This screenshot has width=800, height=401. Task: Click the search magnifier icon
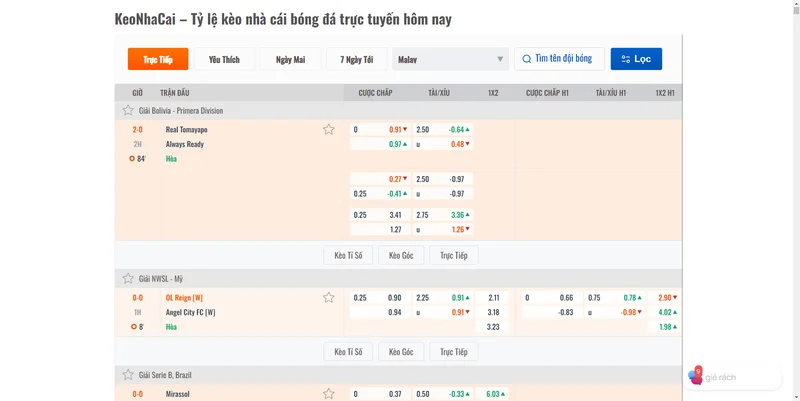pyautogui.click(x=526, y=59)
